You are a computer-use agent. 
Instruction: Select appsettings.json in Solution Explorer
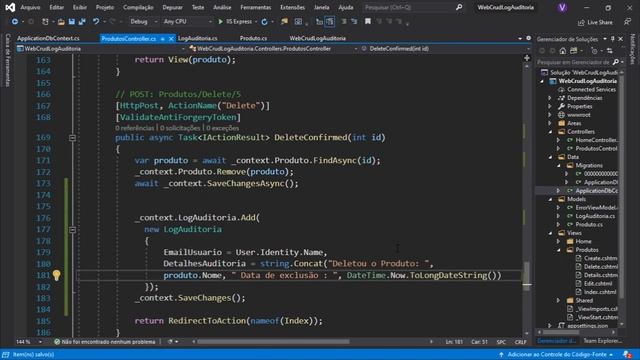(x=587, y=326)
